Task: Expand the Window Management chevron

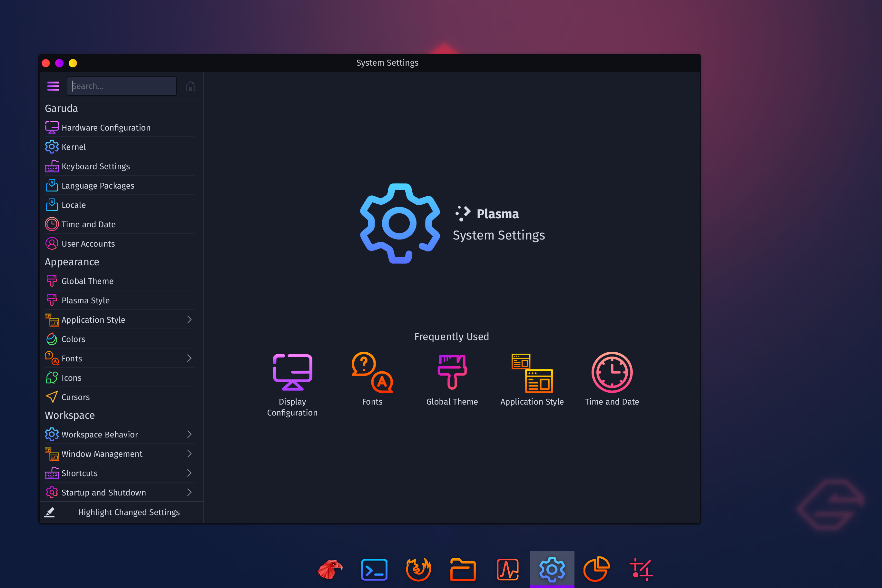Action: (x=189, y=454)
